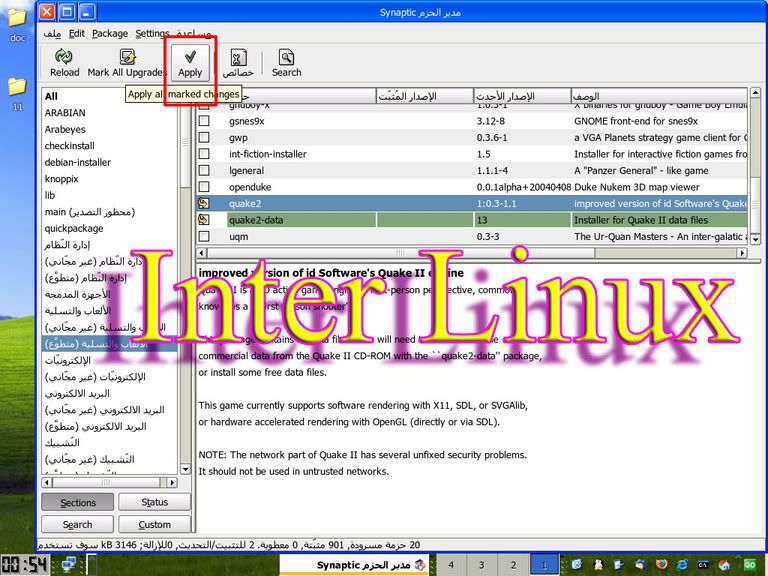
Task: Open the terminal icon in taskbar
Action: (703, 565)
